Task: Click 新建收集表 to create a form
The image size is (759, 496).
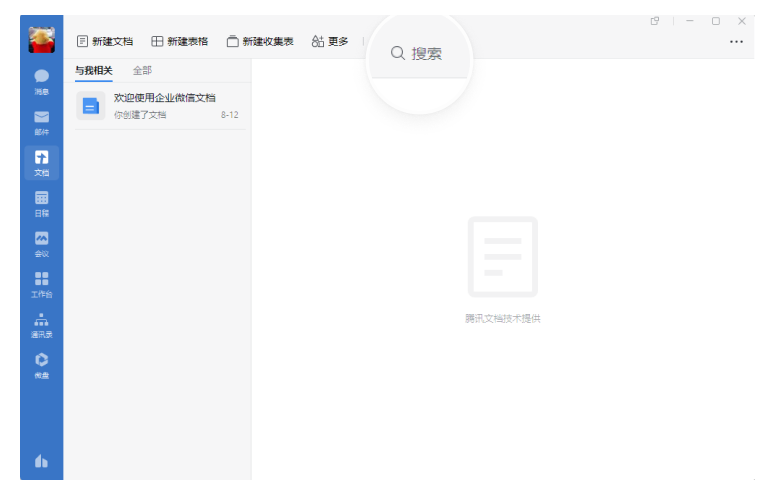Action: point(260,41)
